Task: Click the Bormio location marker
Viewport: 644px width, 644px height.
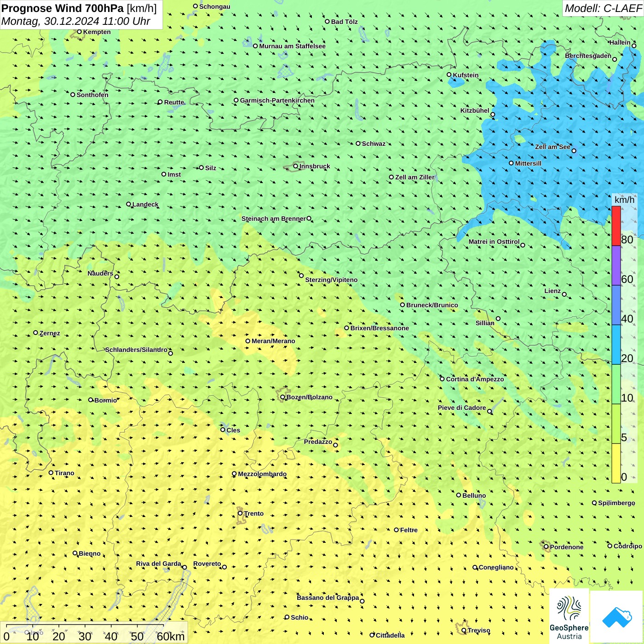Action: [91, 400]
